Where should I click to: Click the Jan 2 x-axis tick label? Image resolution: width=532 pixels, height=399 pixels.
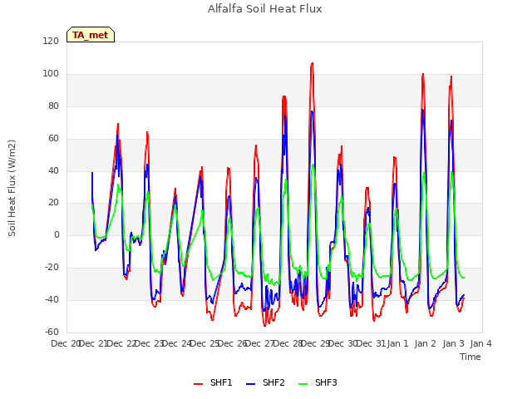pyautogui.click(x=426, y=343)
